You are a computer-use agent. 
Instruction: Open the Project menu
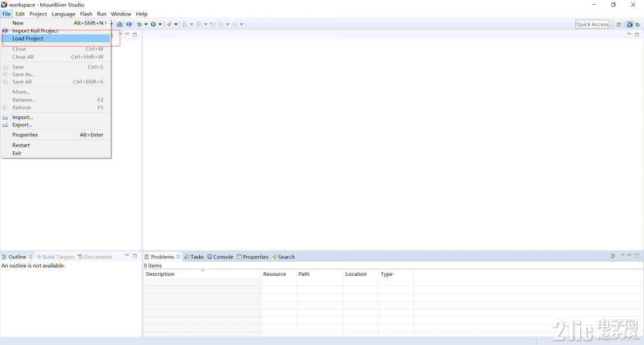(x=38, y=14)
